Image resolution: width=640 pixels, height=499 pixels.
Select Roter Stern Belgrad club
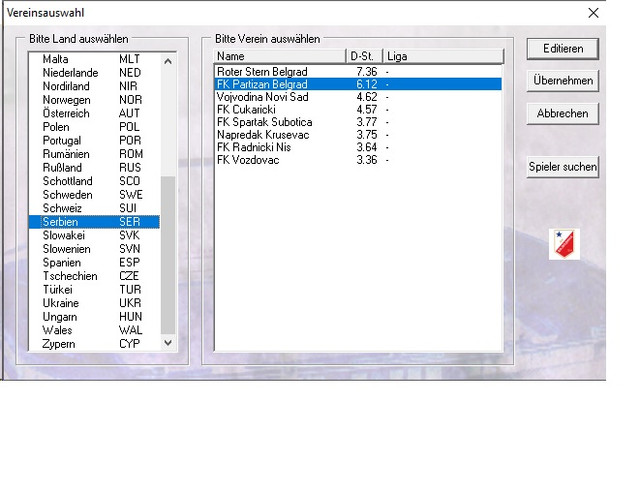(358, 72)
